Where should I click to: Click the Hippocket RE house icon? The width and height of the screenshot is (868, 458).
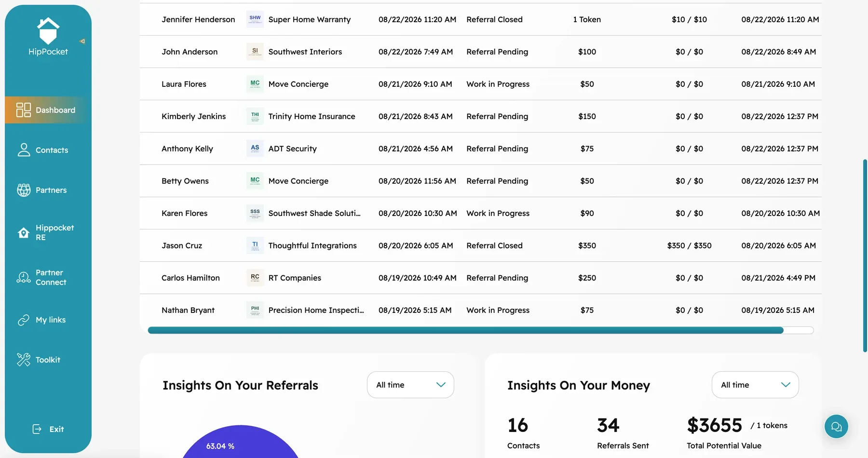click(x=24, y=233)
